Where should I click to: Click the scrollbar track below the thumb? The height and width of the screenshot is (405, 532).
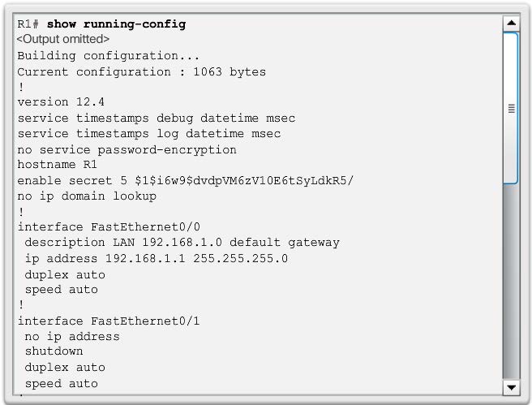click(x=511, y=284)
